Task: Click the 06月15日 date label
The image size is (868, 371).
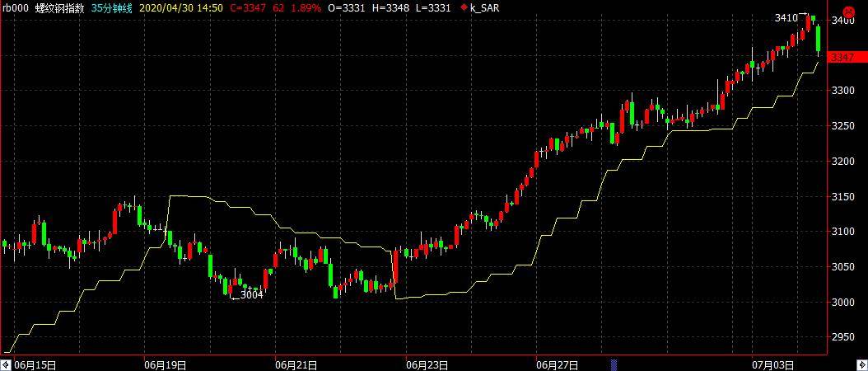Action: point(35,365)
